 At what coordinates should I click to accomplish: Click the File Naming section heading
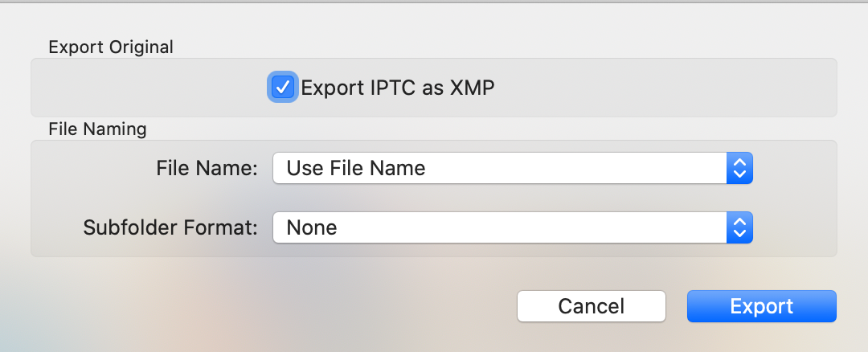click(x=97, y=129)
